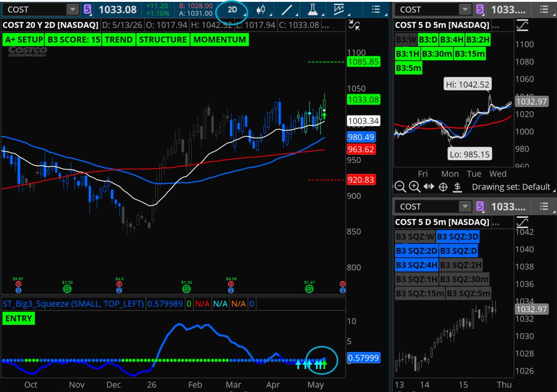
Task: Select the line drawing tool icon
Action: pyautogui.click(x=287, y=10)
